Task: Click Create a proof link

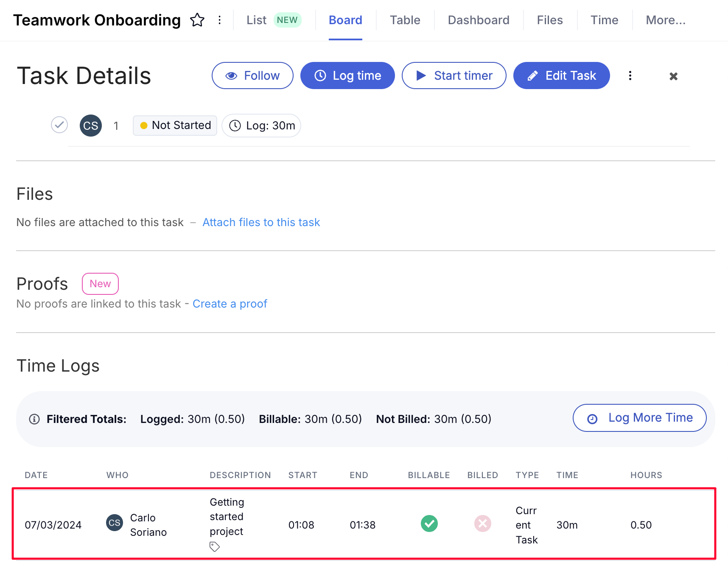Action: click(230, 304)
